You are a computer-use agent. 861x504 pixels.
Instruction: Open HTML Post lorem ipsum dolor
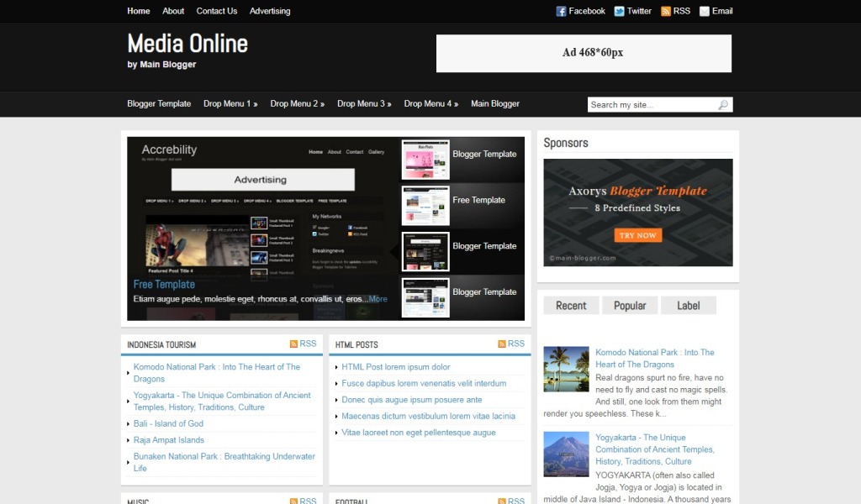pyautogui.click(x=395, y=367)
